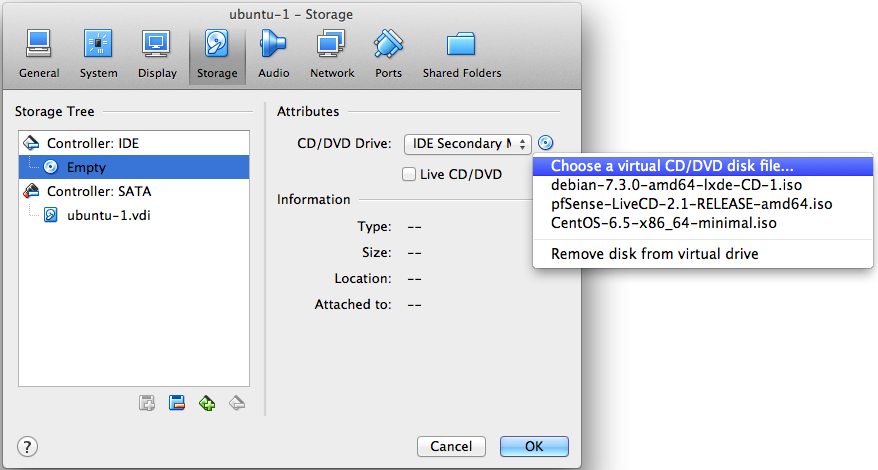Click the OK button
Image resolution: width=878 pixels, height=470 pixels.
pyautogui.click(x=534, y=446)
